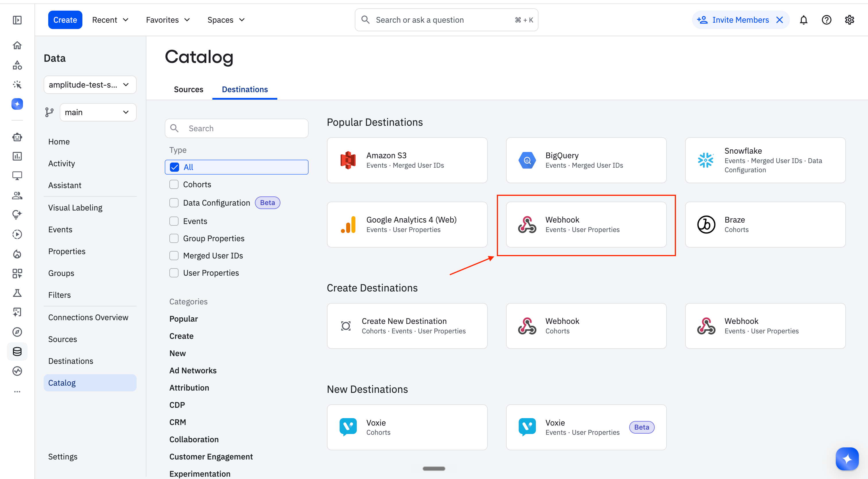Open the grid widgets icon in rail

(x=17, y=273)
